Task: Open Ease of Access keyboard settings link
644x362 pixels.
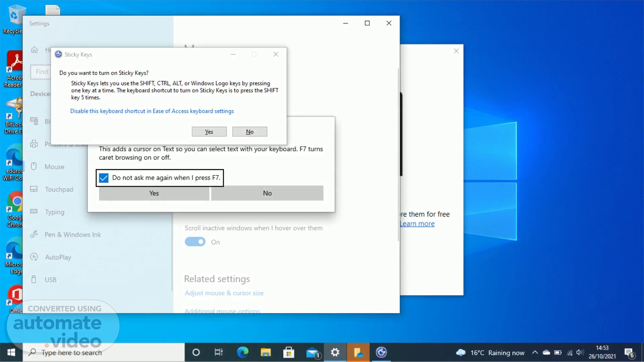Action: [x=152, y=111]
